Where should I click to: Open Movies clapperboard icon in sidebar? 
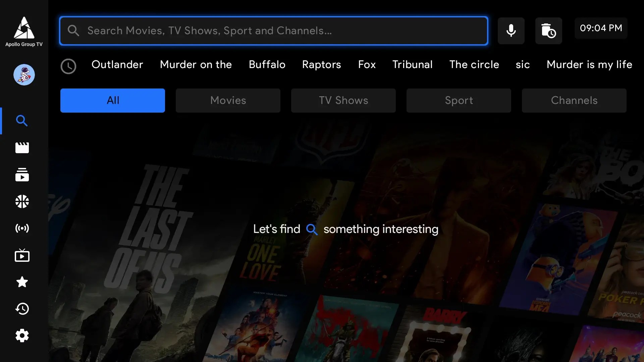tap(22, 148)
